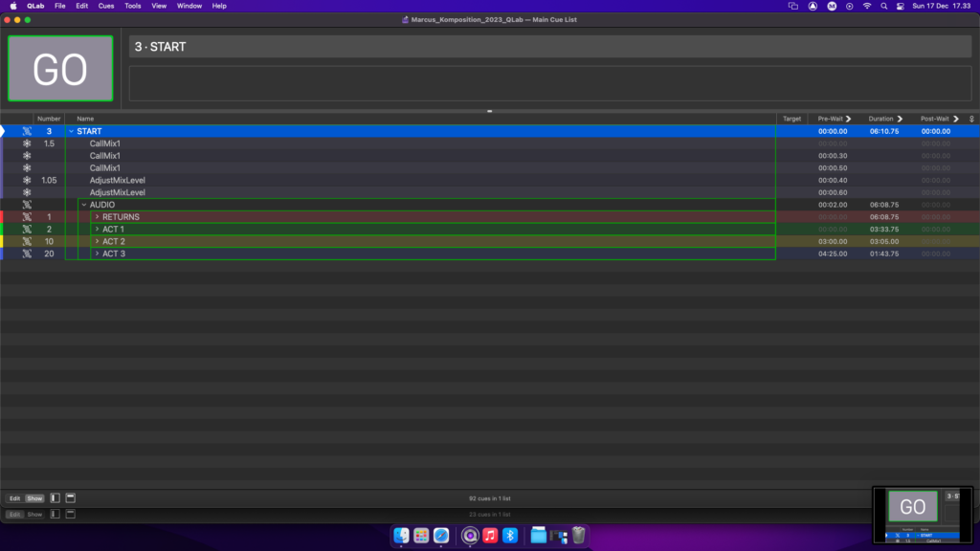
Task: Open the folder stack in the Dock
Action: point(538,536)
